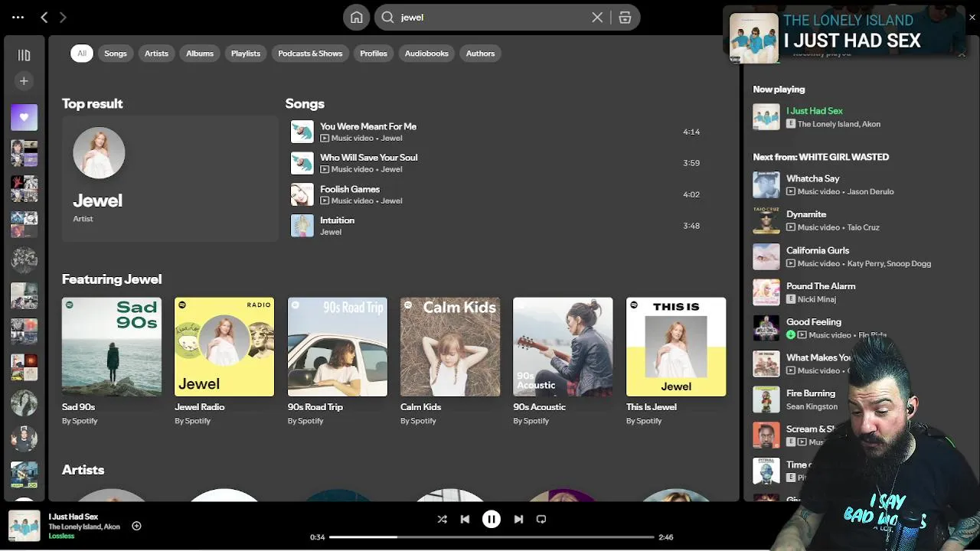
Task: Open the three-dot app menu
Action: click(18, 17)
